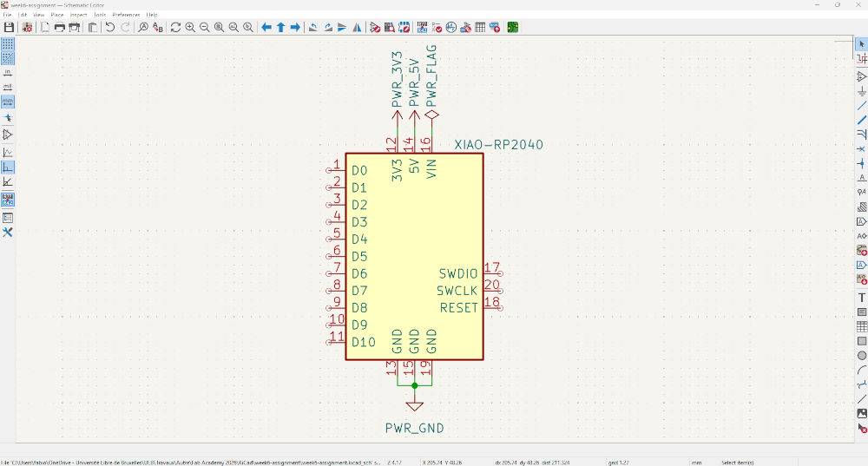Mirror selection vertically
The image size is (868, 466).
click(x=342, y=27)
